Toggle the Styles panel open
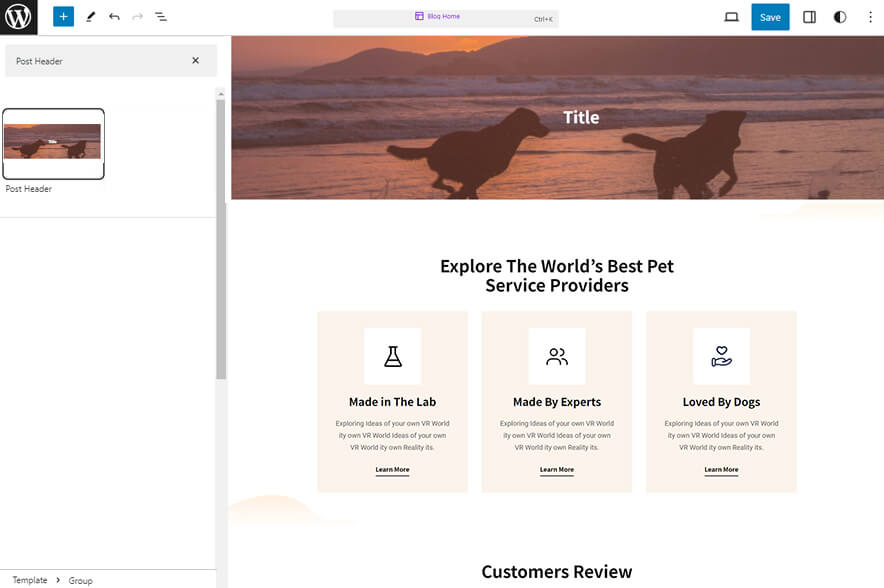 [839, 16]
